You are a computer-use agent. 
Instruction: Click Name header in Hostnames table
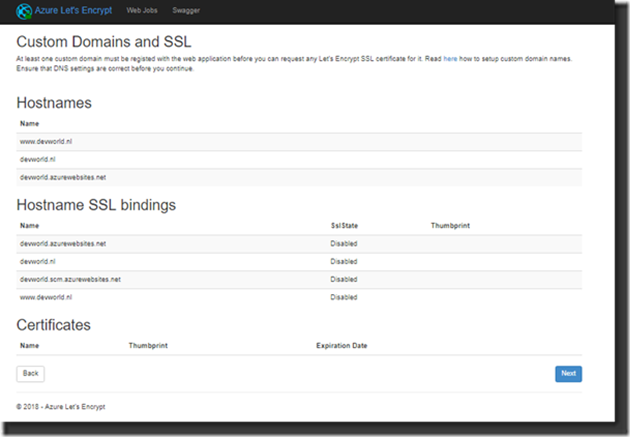click(29, 124)
